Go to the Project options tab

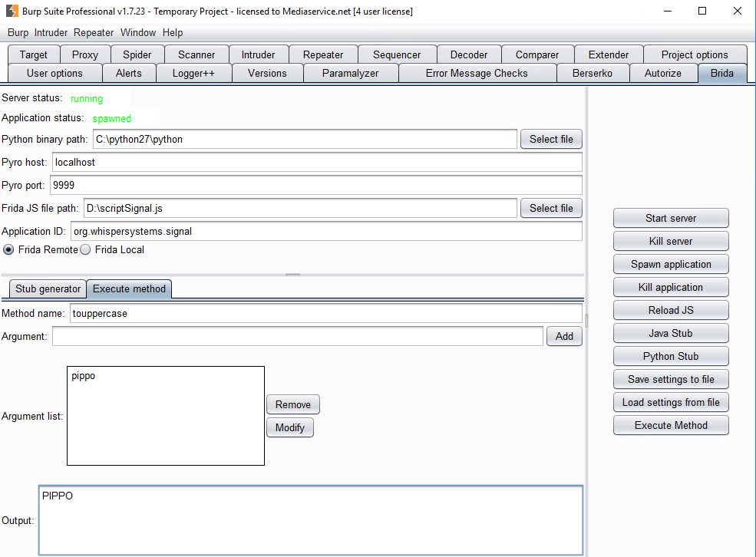(694, 55)
